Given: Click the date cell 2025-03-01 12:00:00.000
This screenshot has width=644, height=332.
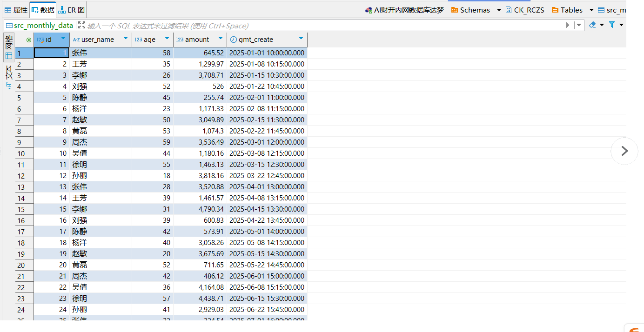Looking at the screenshot, I should tap(267, 142).
